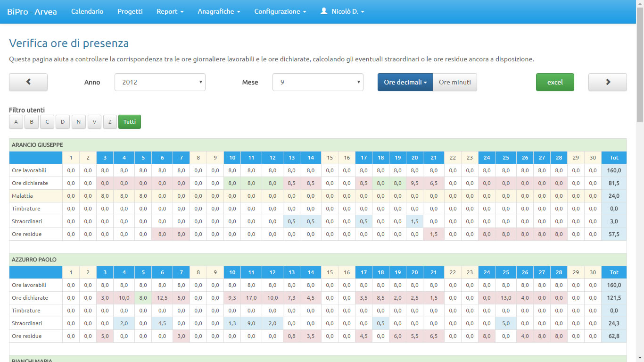Screen dimensions: 644x362
Task: Open the Anno year dropdown
Action: (160, 82)
